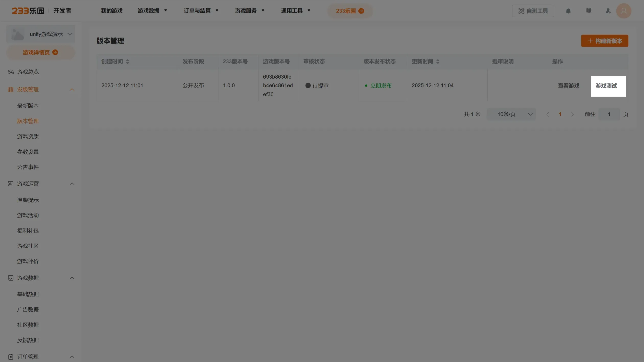Screen dimensions: 644x362
Task: Click the 构建新版本 button
Action: [x=604, y=41]
